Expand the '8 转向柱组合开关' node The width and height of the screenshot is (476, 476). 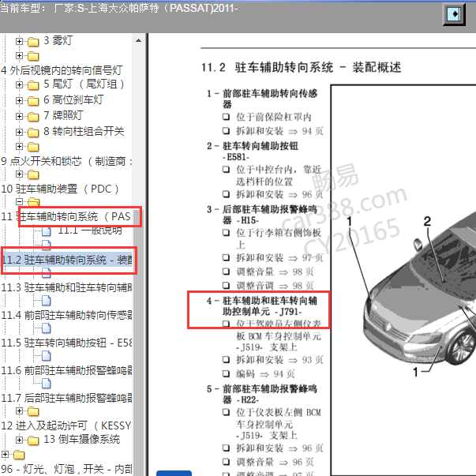[19, 132]
